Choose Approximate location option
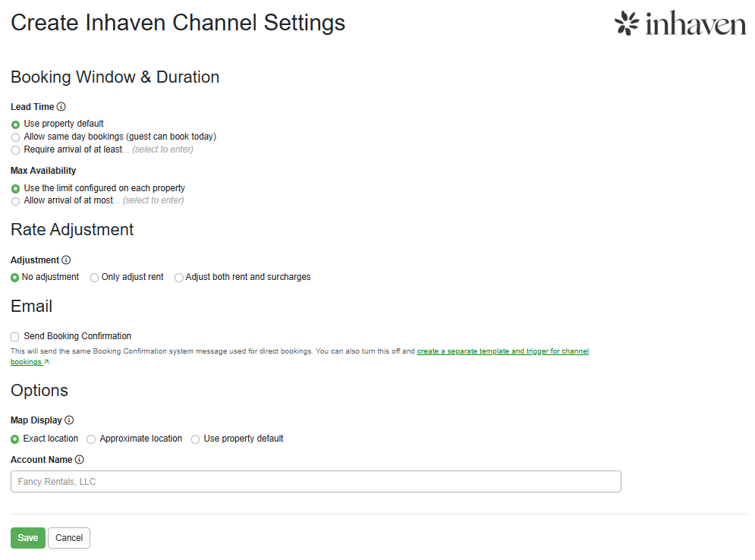This screenshot has width=755, height=560. [x=91, y=439]
